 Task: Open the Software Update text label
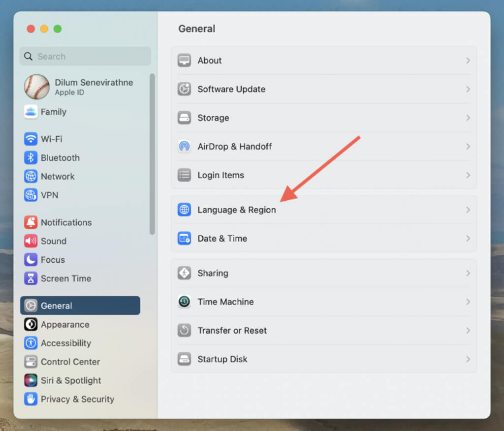231,89
